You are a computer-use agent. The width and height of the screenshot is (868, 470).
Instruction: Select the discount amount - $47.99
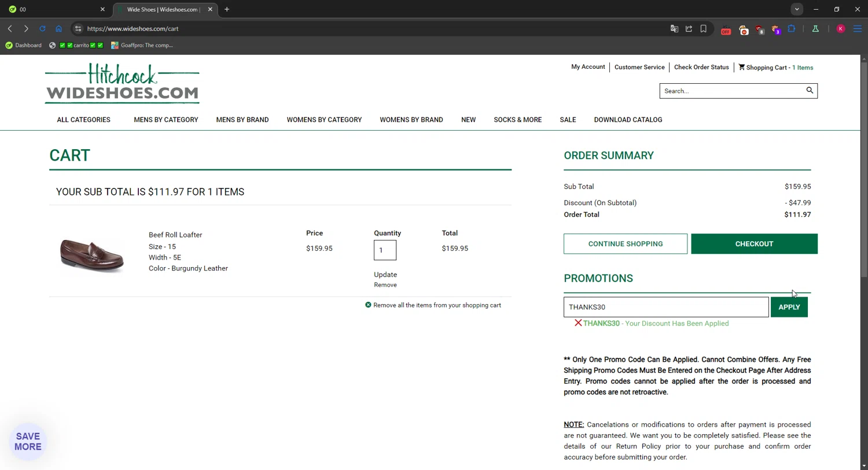click(x=798, y=203)
